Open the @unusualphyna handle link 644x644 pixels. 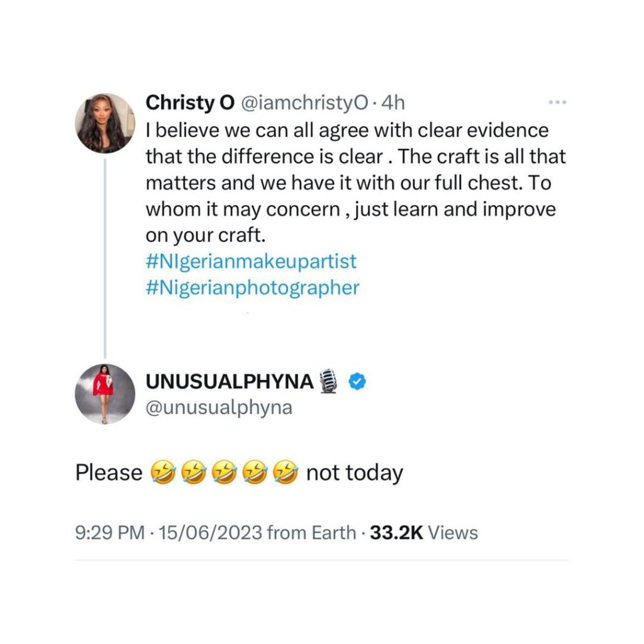pos(219,408)
